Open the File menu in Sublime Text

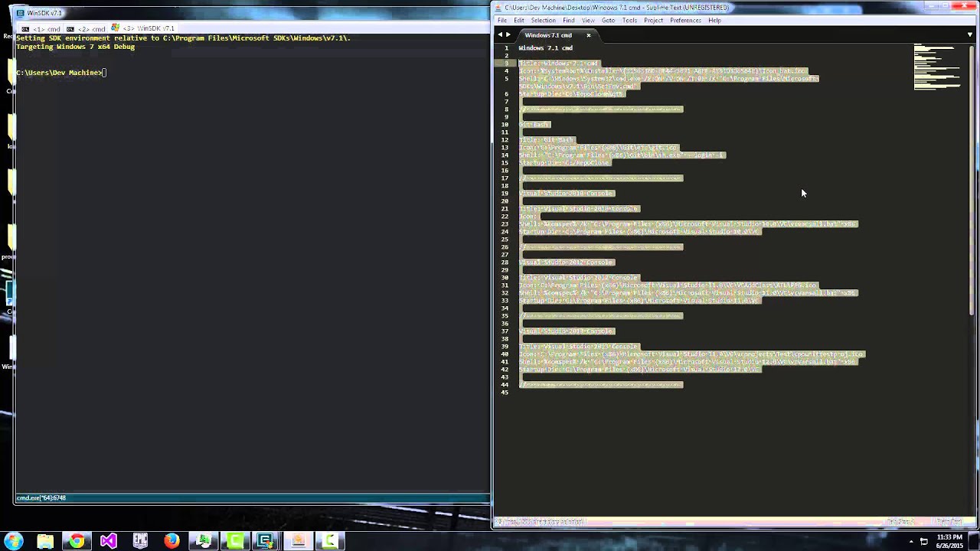coord(501,21)
